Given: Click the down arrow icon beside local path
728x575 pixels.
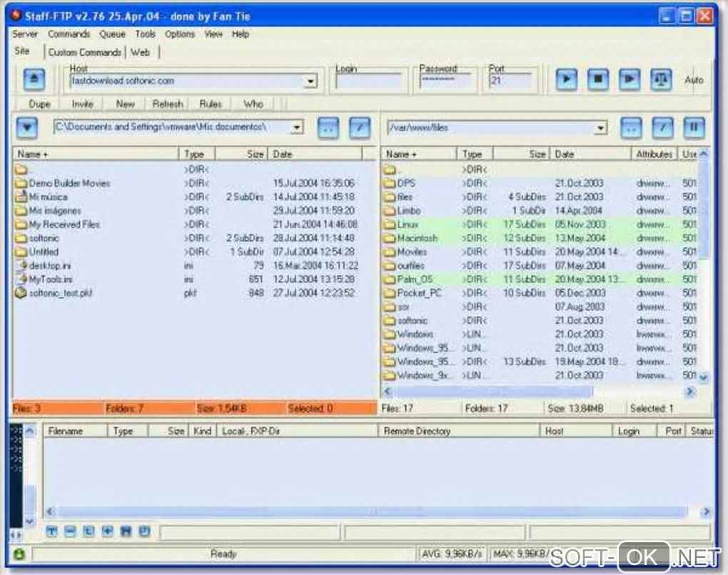Looking at the screenshot, I should pos(27,128).
